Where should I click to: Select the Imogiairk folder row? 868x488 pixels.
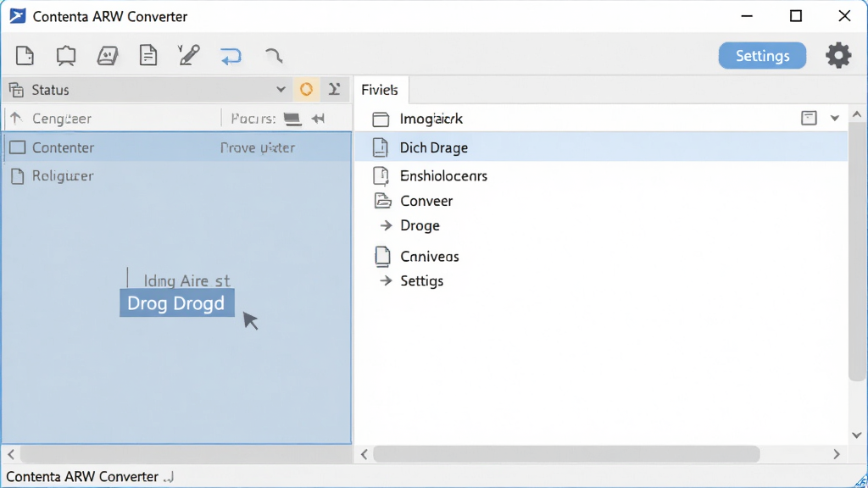click(601, 119)
